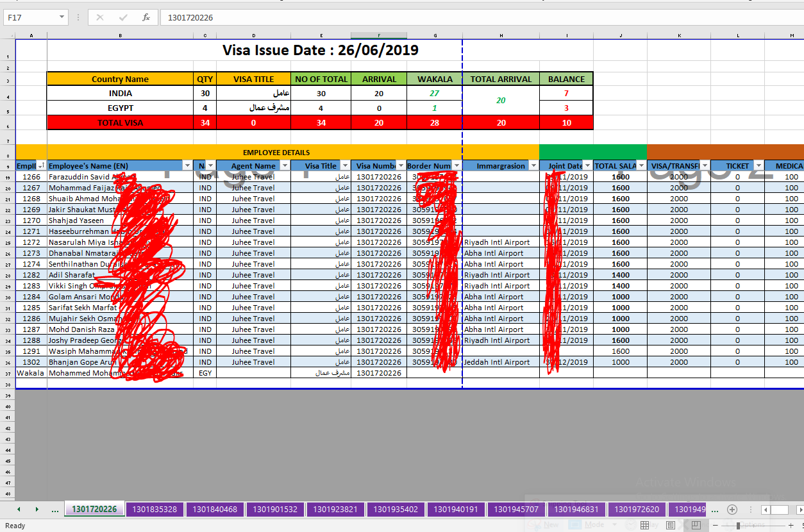Click salary cell 1400 in row 1282

click(x=620, y=275)
